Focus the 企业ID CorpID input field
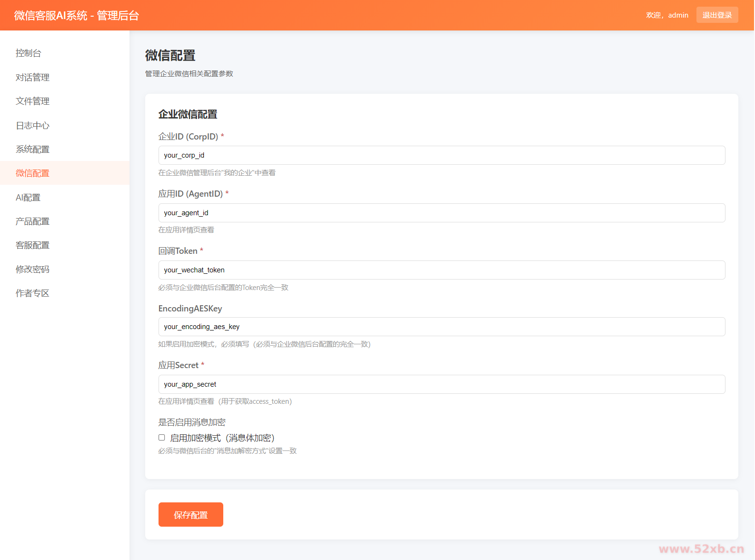The height and width of the screenshot is (560, 755). [x=441, y=155]
